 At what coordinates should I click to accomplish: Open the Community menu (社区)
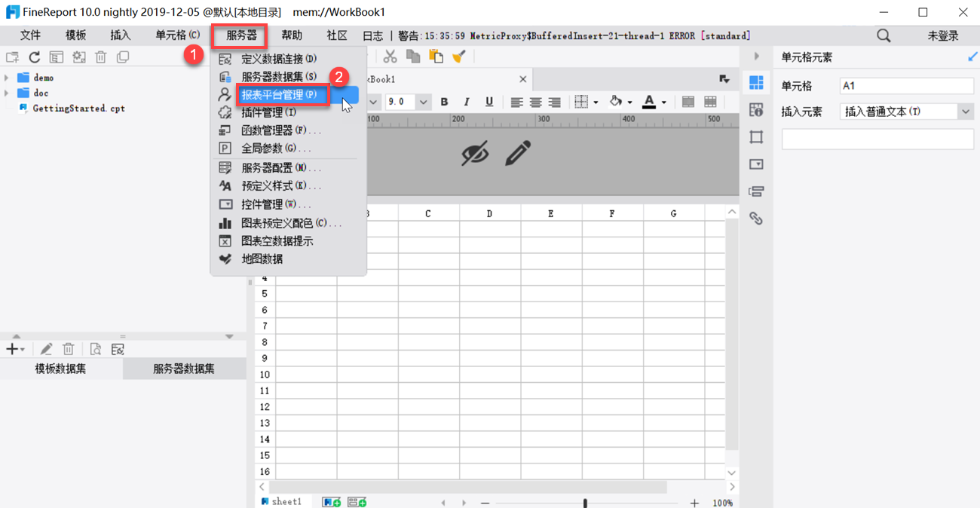(x=337, y=35)
